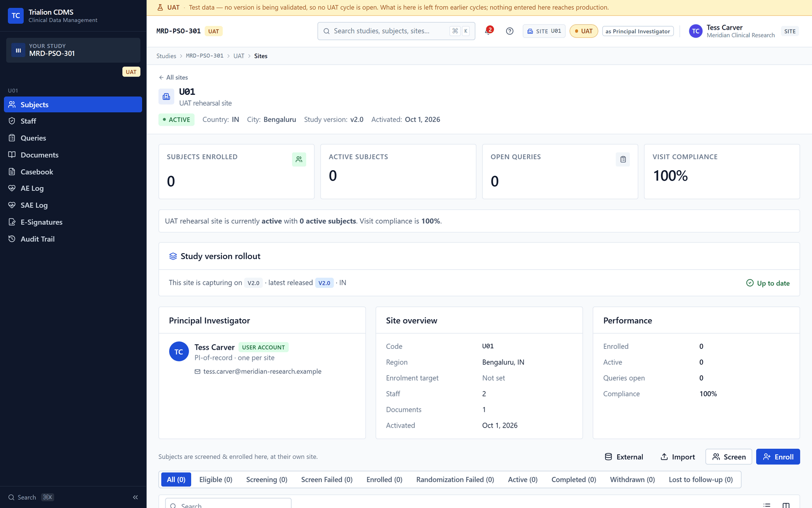Open the 'as Principal Investigator' role selector

click(638, 31)
